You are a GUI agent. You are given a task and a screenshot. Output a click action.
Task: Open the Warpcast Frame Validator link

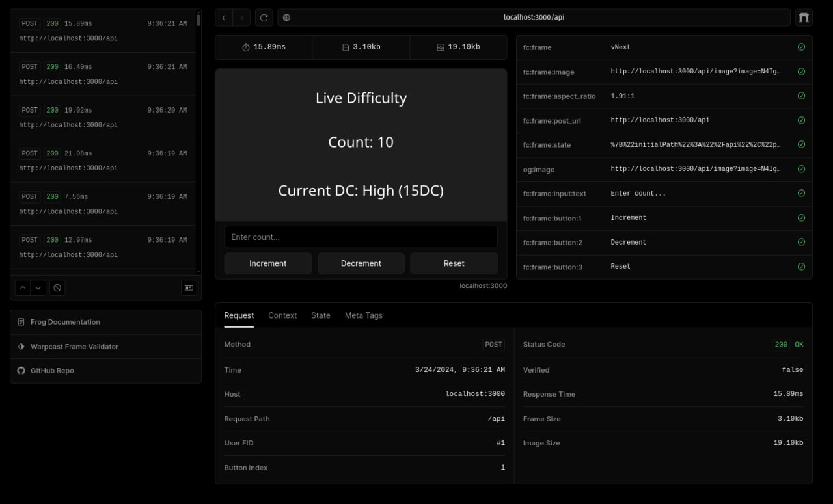coord(105,347)
